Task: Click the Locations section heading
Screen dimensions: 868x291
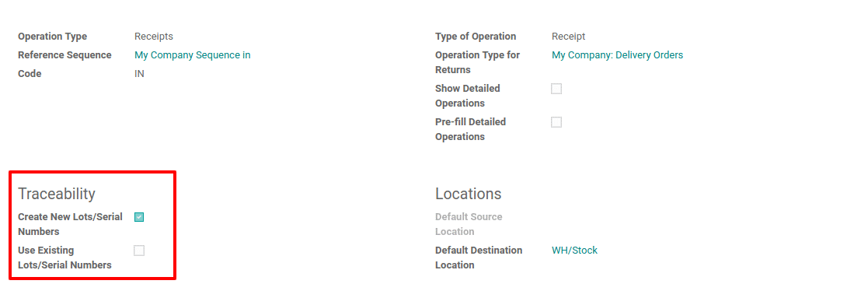Action: (469, 194)
